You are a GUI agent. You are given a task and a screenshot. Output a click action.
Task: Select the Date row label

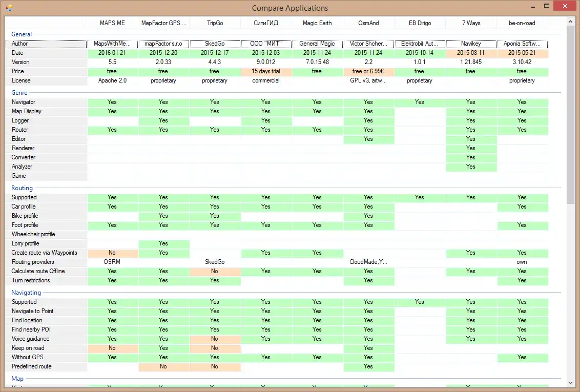click(x=46, y=53)
